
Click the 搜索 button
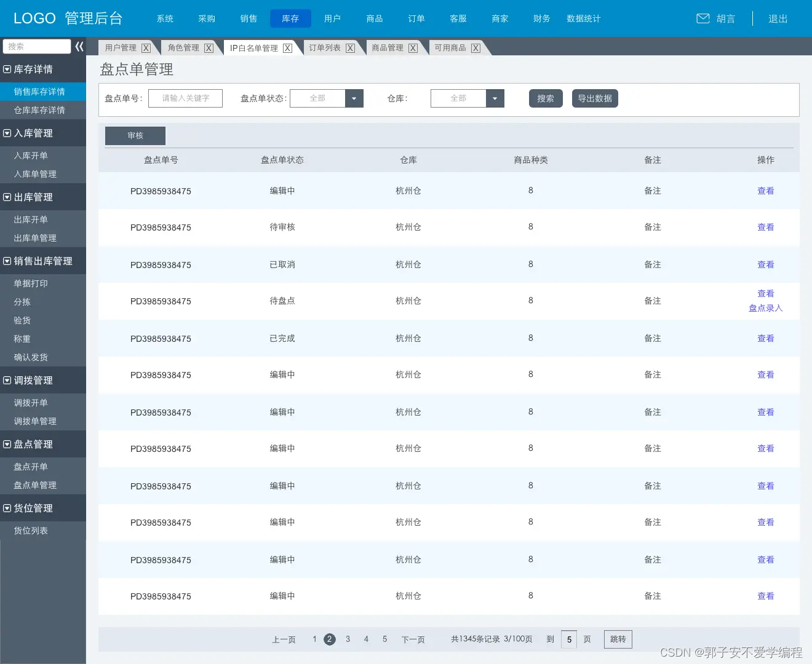(546, 98)
